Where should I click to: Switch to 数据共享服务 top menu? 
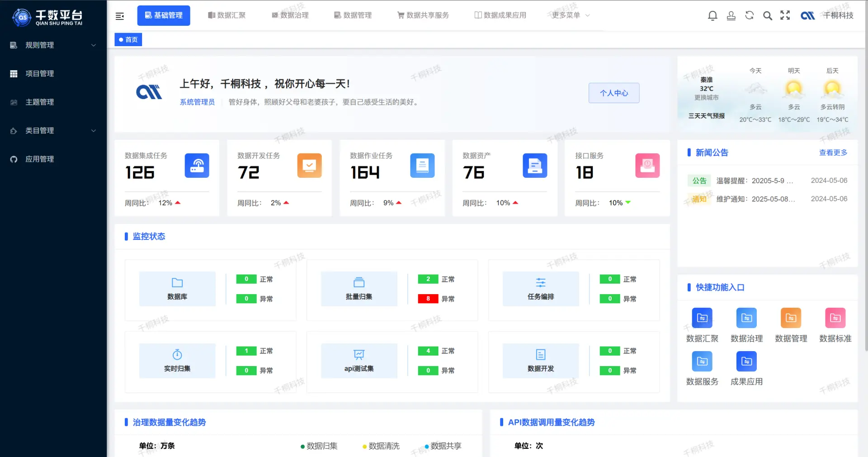[423, 15]
